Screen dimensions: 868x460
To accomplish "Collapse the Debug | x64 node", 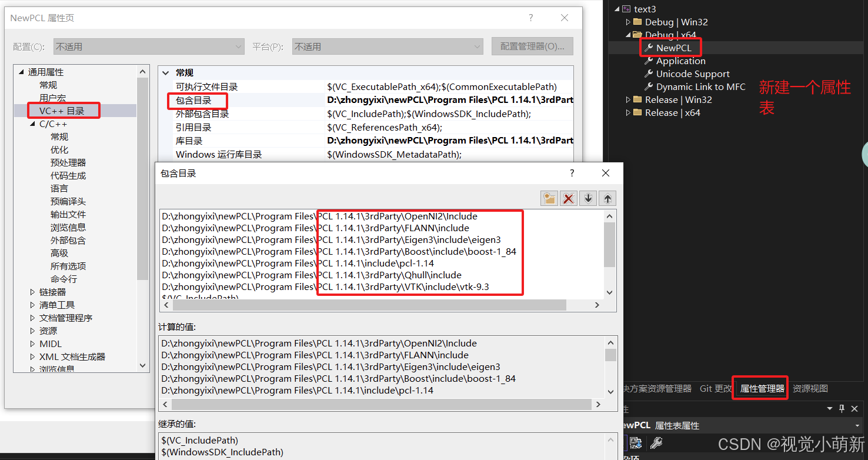I will click(x=627, y=34).
